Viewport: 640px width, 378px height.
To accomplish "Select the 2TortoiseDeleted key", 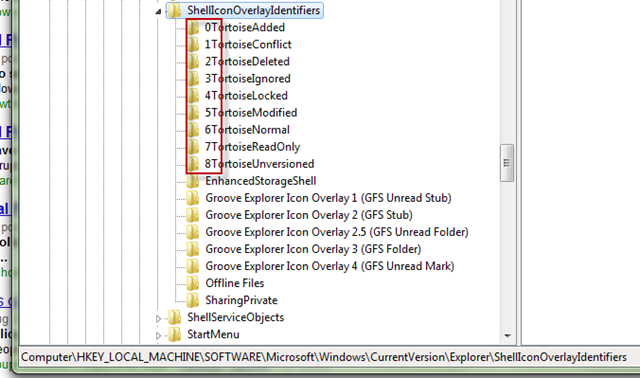I will [x=247, y=62].
